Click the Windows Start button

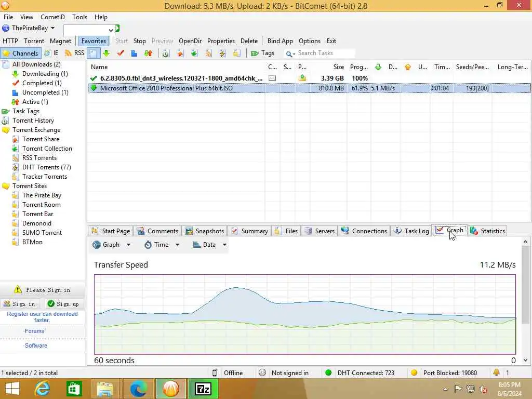click(x=12, y=389)
